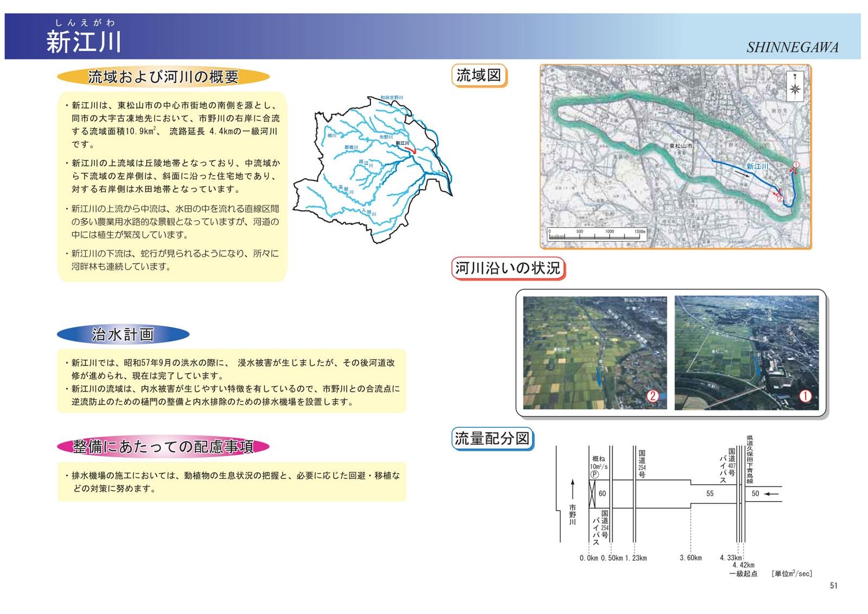Click 和田吉野川 label on river network map
868x614 pixels.
[x=391, y=98]
